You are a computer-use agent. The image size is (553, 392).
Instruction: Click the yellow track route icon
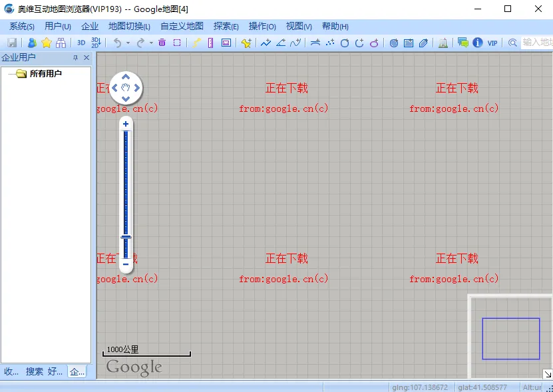pos(196,43)
